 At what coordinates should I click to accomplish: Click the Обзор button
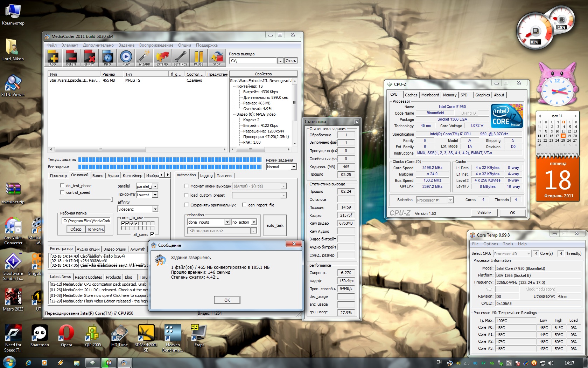click(x=76, y=229)
